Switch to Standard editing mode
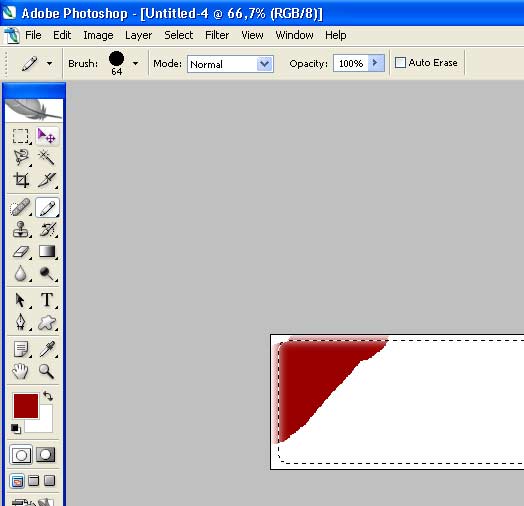The width and height of the screenshot is (524, 506). (x=21, y=455)
